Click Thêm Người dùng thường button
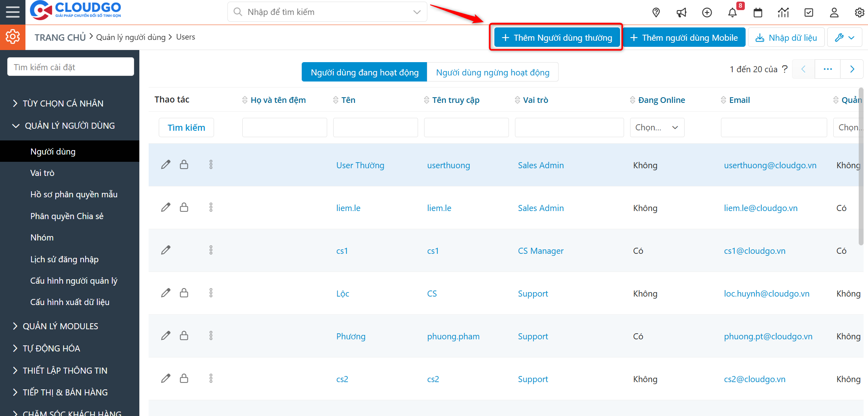Image resolution: width=868 pixels, height=416 pixels. pos(557,38)
